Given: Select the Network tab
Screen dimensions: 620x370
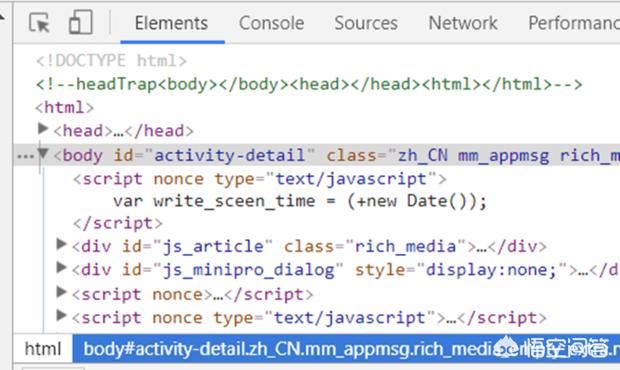Looking at the screenshot, I should (463, 23).
